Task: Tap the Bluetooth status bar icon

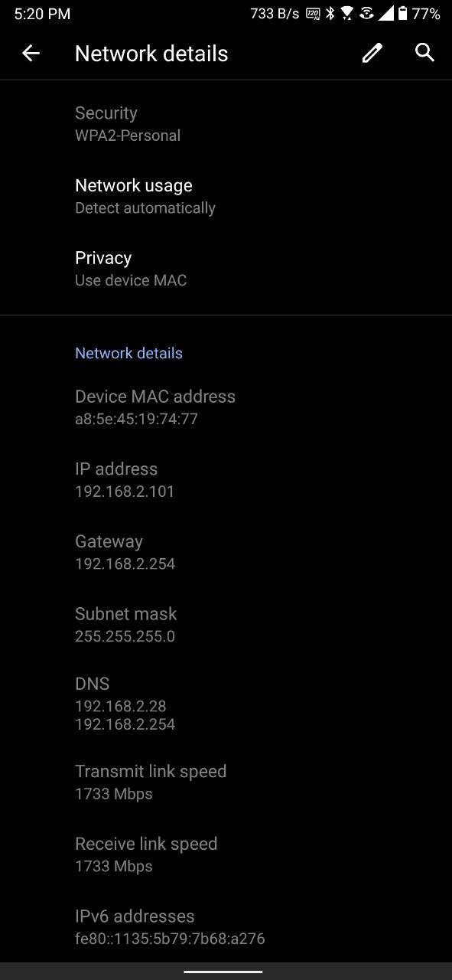Action: pos(330,14)
